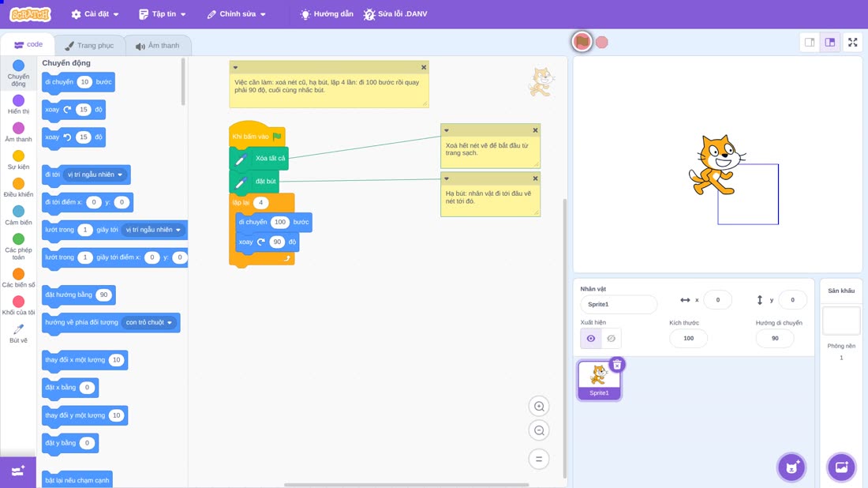
Task: Click the green flag to run
Action: (582, 42)
